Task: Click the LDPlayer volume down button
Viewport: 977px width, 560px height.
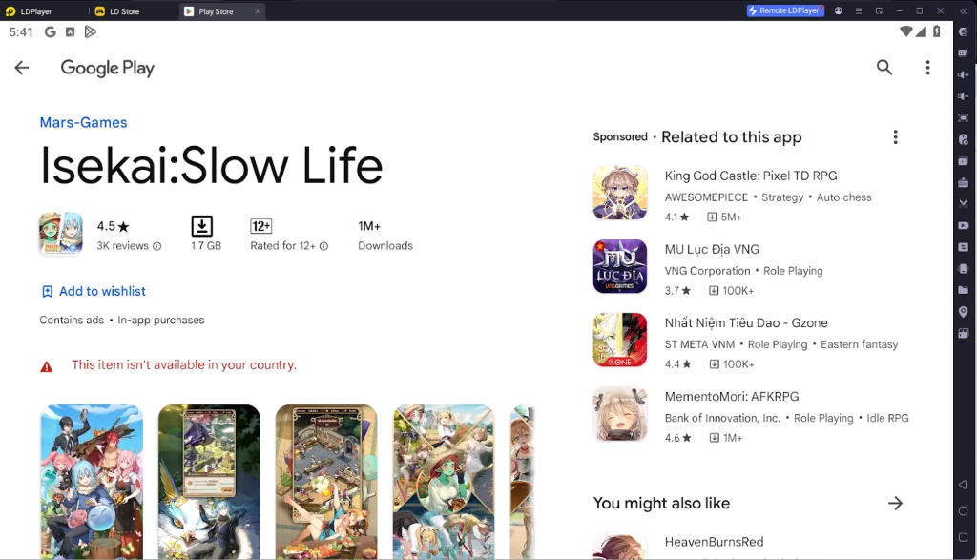Action: (x=964, y=96)
